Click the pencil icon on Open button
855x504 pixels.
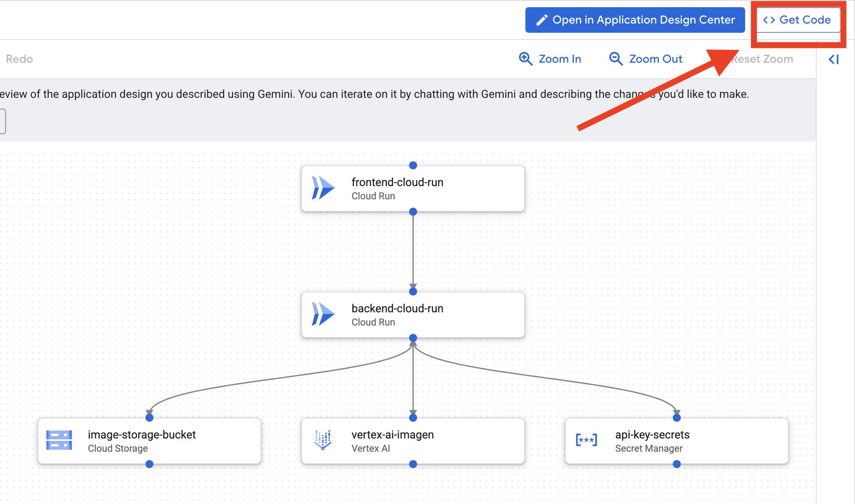coord(542,20)
